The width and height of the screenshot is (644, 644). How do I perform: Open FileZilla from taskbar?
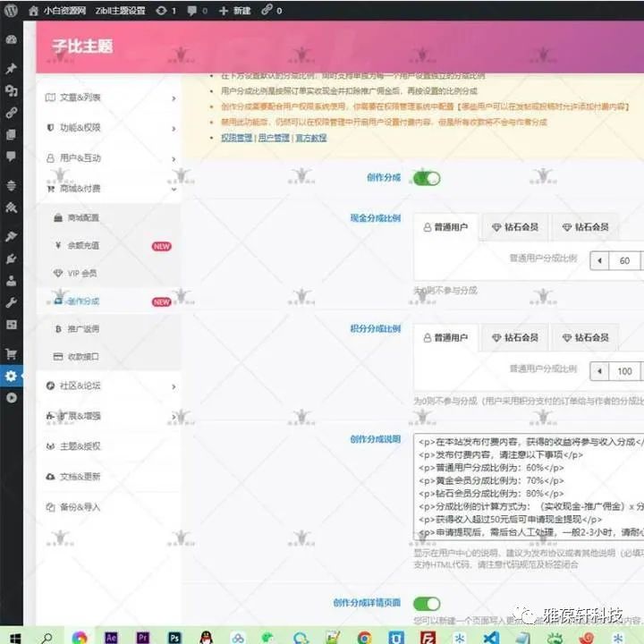[428, 638]
